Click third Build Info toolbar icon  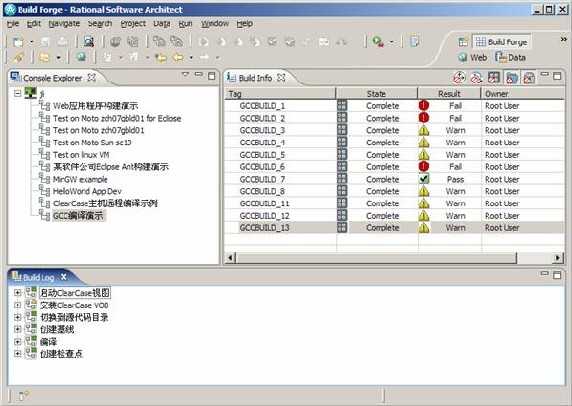tap(493, 77)
